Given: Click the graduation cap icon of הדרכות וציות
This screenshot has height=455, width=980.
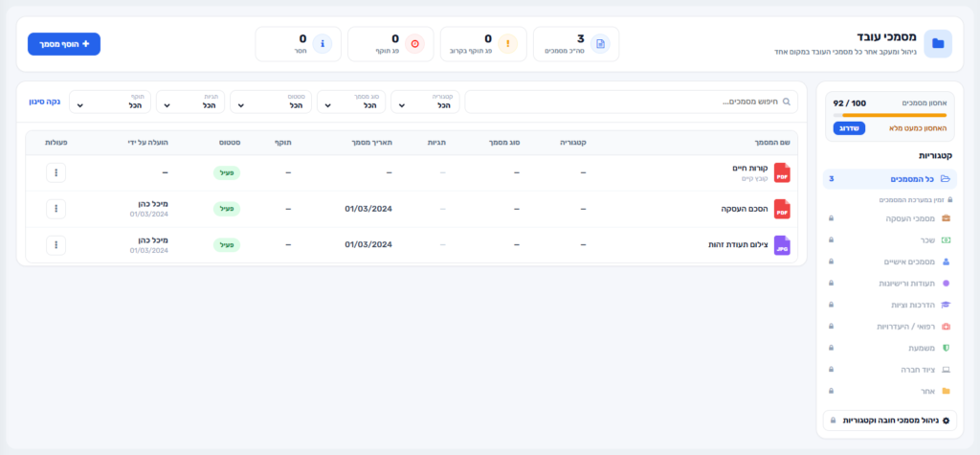Looking at the screenshot, I should click(x=946, y=305).
